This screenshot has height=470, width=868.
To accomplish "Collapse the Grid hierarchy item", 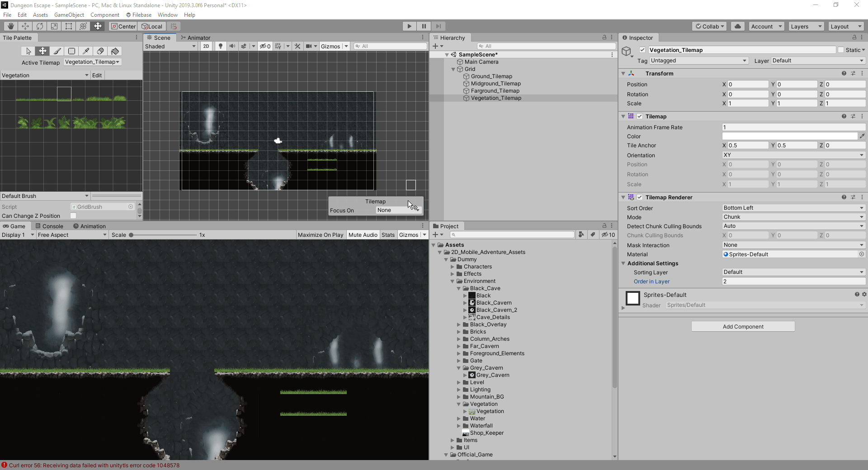I will pos(453,69).
